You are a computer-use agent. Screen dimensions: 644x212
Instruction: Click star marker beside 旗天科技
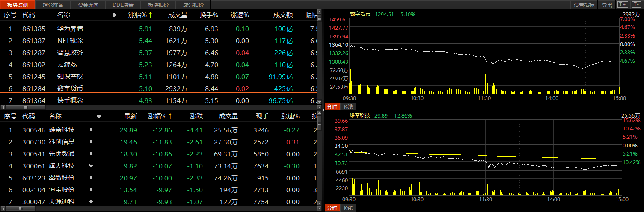(90, 166)
